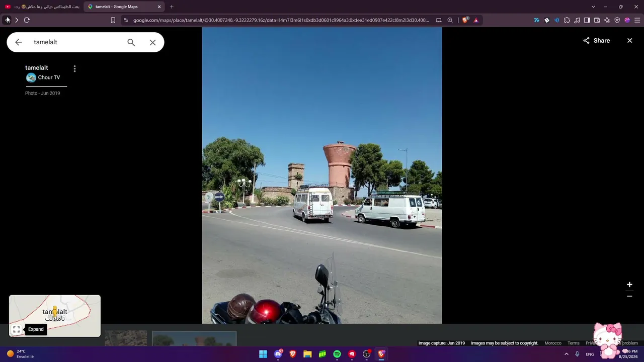Zoom out of the photo with minus

[629, 296]
